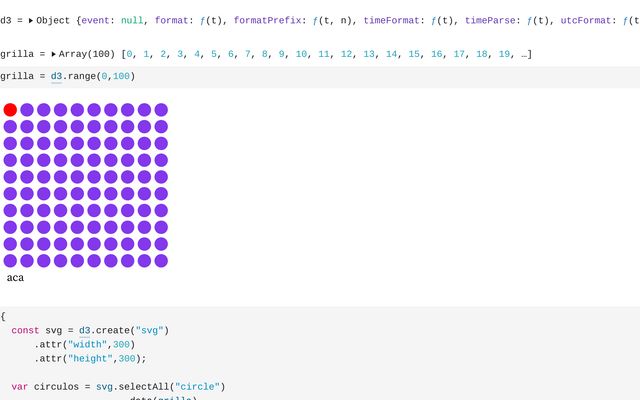Click the value 19 in the array preview
The image size is (640, 400).
pyautogui.click(x=505, y=54)
